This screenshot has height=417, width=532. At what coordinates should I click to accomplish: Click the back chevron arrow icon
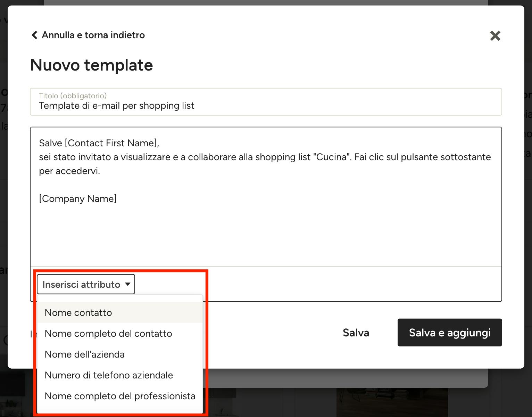point(34,35)
